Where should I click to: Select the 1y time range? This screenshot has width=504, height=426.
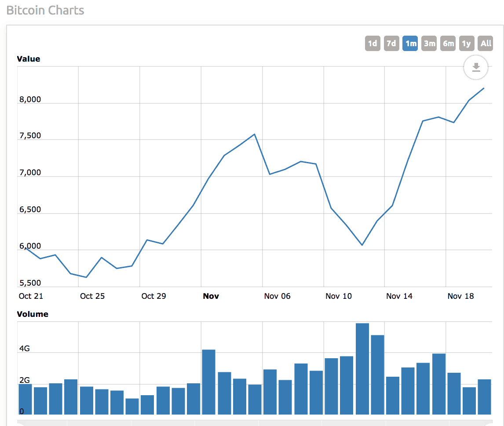[x=466, y=44]
